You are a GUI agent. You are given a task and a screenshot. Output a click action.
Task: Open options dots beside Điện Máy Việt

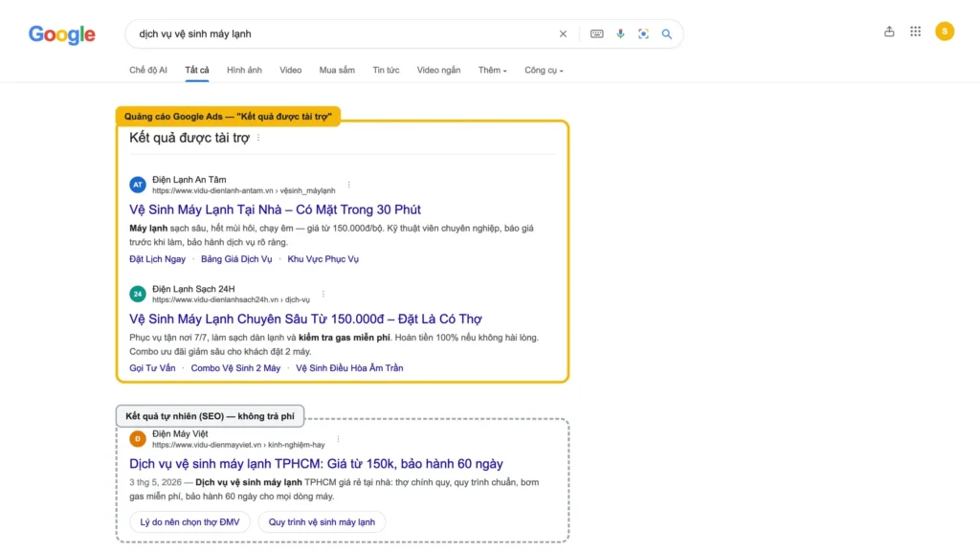click(338, 439)
